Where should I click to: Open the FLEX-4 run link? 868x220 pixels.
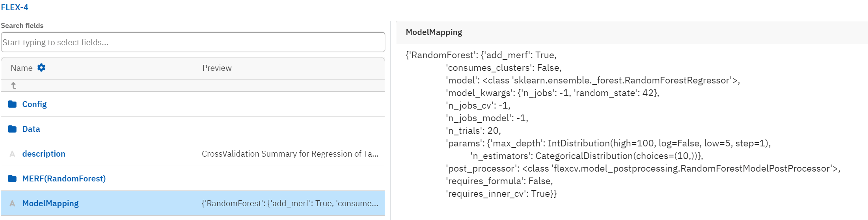[x=15, y=7]
